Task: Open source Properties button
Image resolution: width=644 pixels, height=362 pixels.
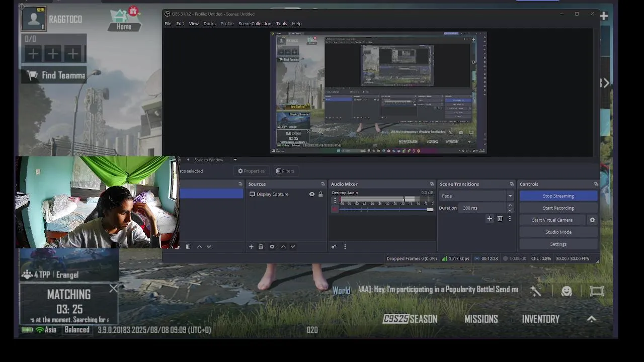Action: (x=252, y=171)
